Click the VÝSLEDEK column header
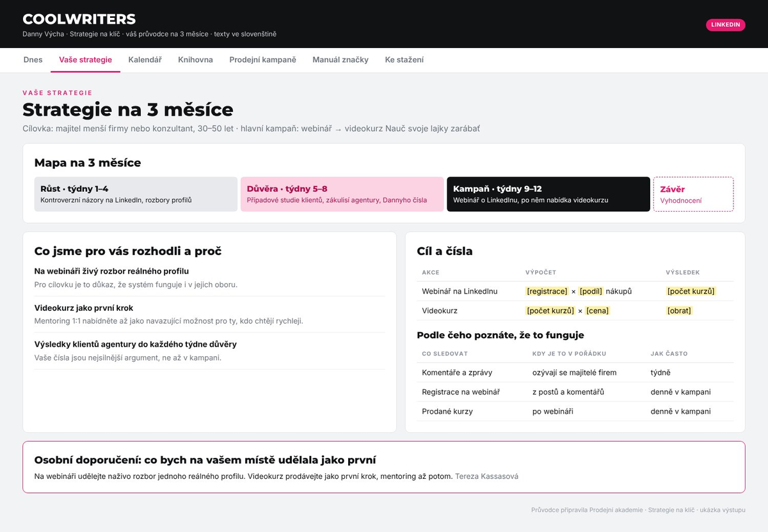This screenshot has height=532, width=768. click(682, 272)
